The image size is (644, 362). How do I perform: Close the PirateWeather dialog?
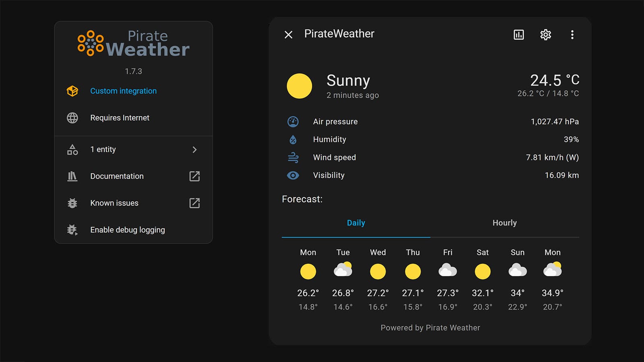tap(288, 35)
